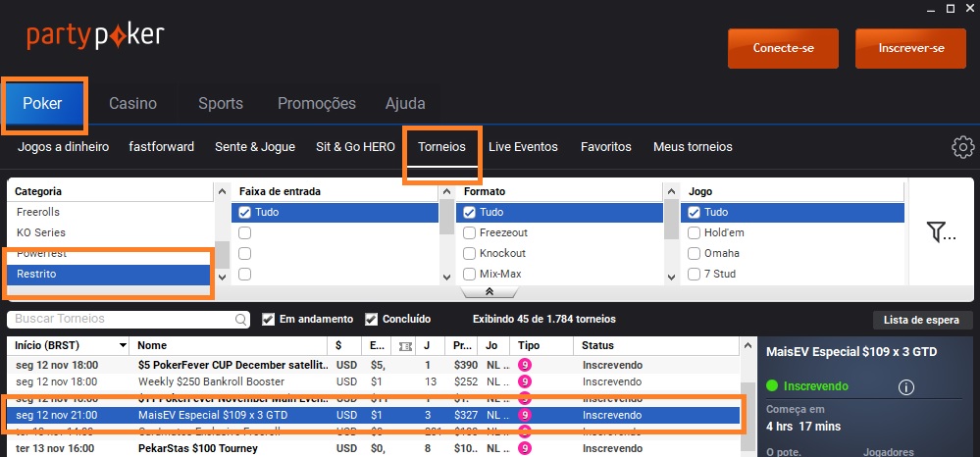Select the Restrito category
This screenshot has width=980, height=457.
coord(111,274)
